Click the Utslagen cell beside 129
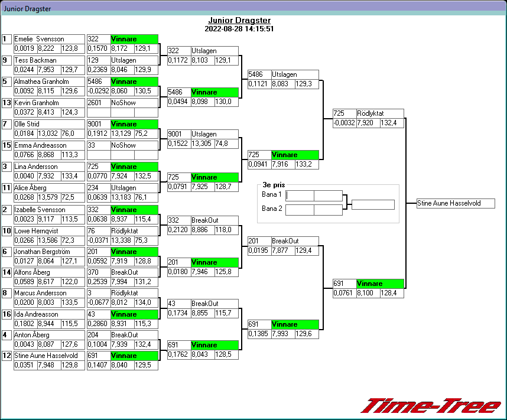Screen dimensions: 507x420 pos(134,60)
